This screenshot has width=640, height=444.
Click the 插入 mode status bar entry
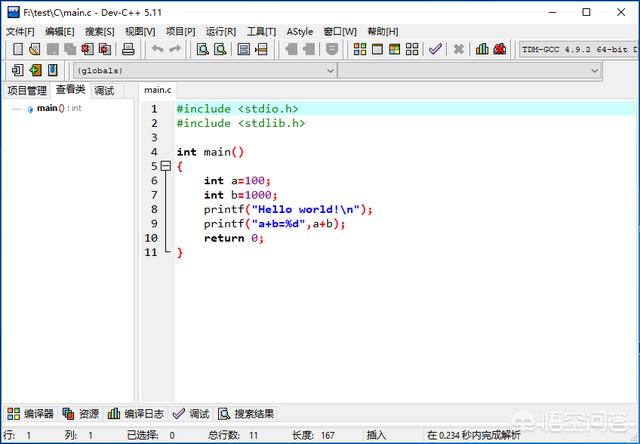(x=376, y=435)
